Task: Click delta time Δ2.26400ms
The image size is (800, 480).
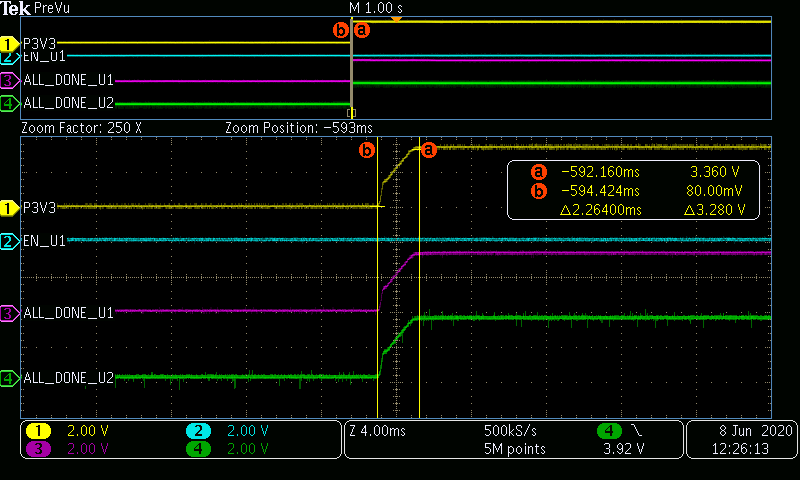Action: pyautogui.click(x=601, y=210)
